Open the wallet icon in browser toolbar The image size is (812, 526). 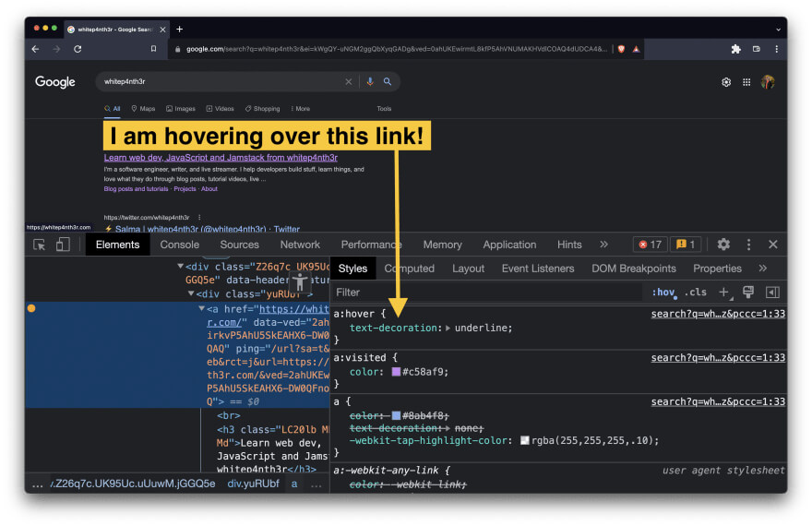757,49
